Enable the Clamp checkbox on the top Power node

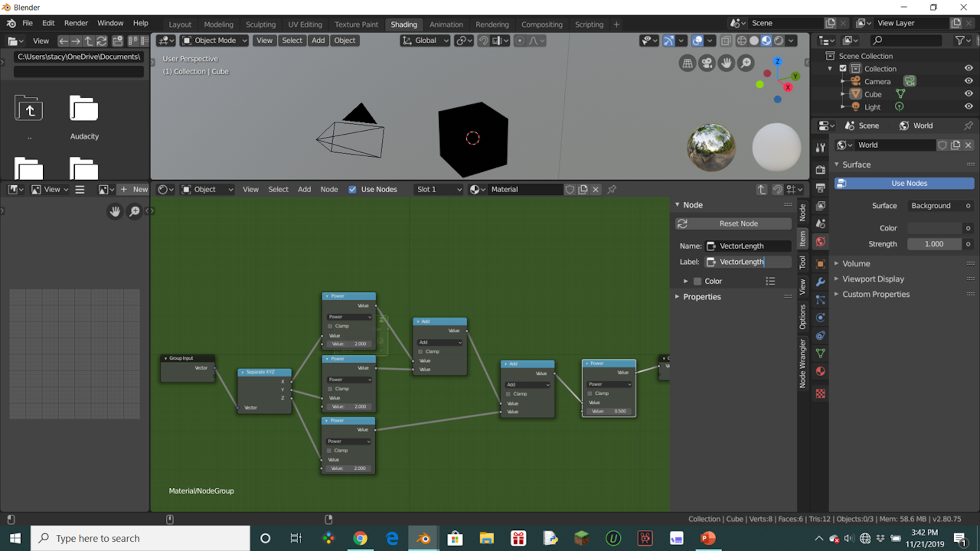pos(330,326)
